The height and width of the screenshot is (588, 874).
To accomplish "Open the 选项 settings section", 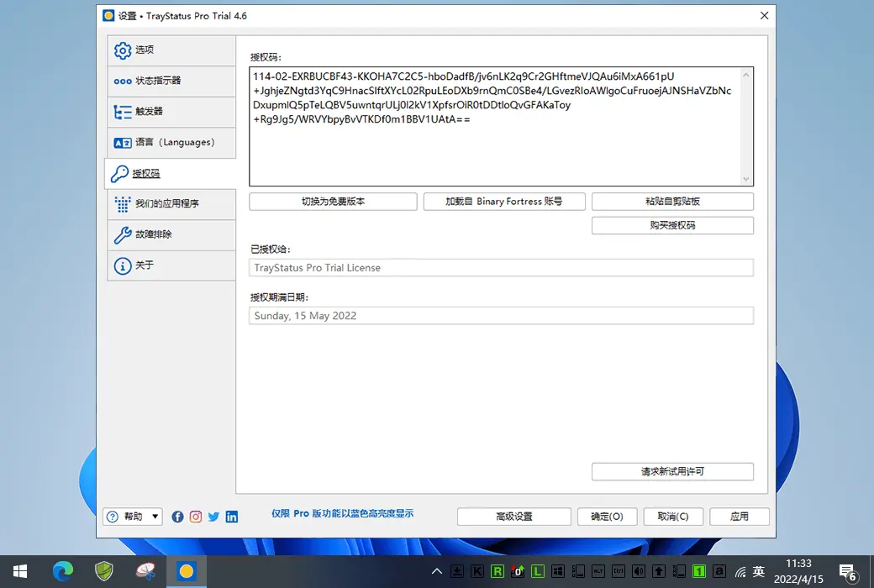I will (x=171, y=50).
